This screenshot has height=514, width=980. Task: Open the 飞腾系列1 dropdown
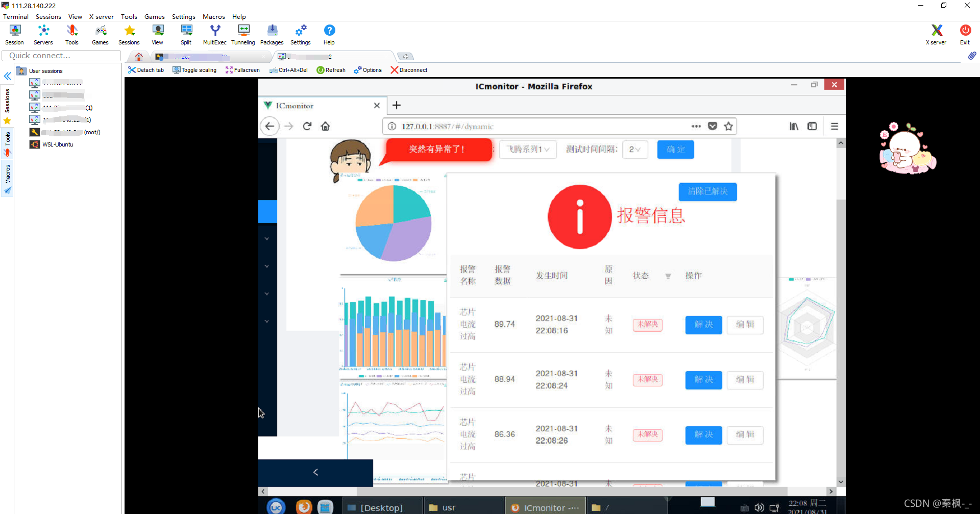point(527,150)
